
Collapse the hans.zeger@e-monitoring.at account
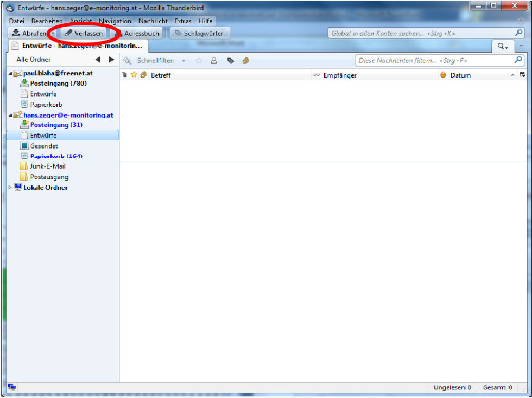click(10, 115)
